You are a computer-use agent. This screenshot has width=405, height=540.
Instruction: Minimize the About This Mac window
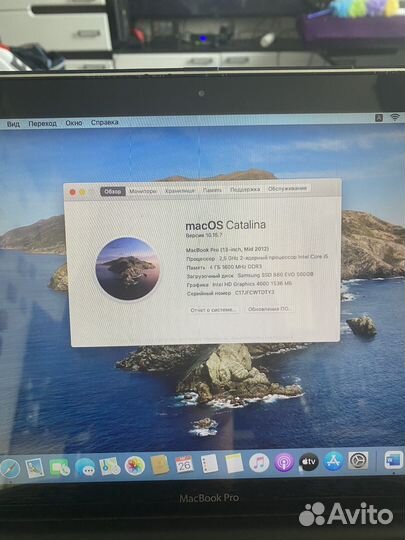pyautogui.click(x=83, y=192)
